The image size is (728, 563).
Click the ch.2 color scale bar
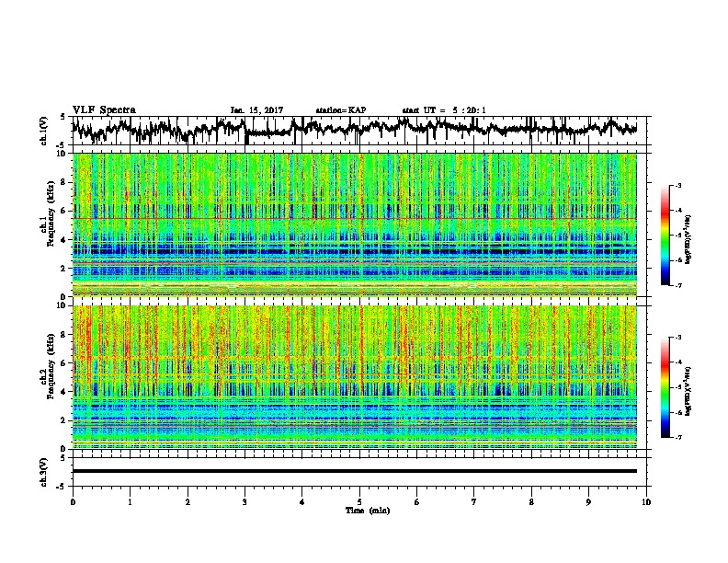[665, 387]
